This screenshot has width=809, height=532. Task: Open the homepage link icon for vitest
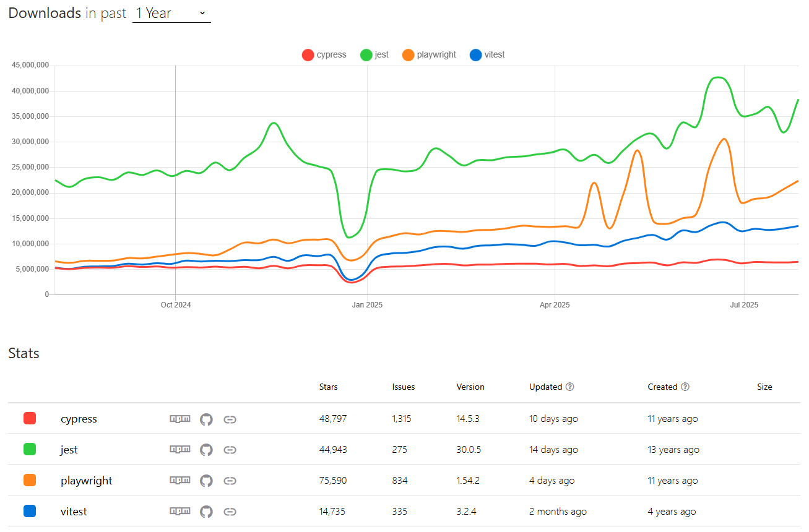point(230,512)
